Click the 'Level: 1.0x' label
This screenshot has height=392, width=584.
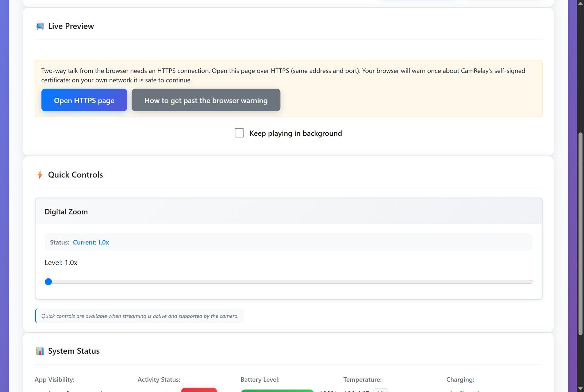tap(61, 263)
